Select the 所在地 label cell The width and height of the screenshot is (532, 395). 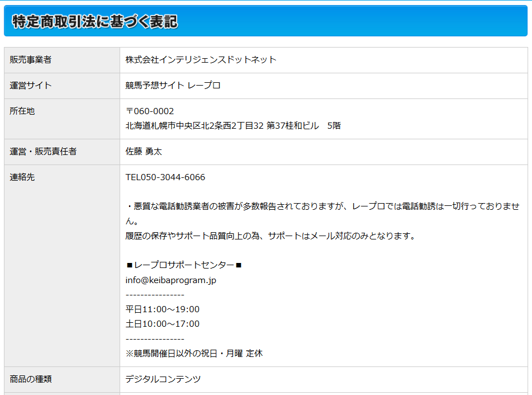62,119
